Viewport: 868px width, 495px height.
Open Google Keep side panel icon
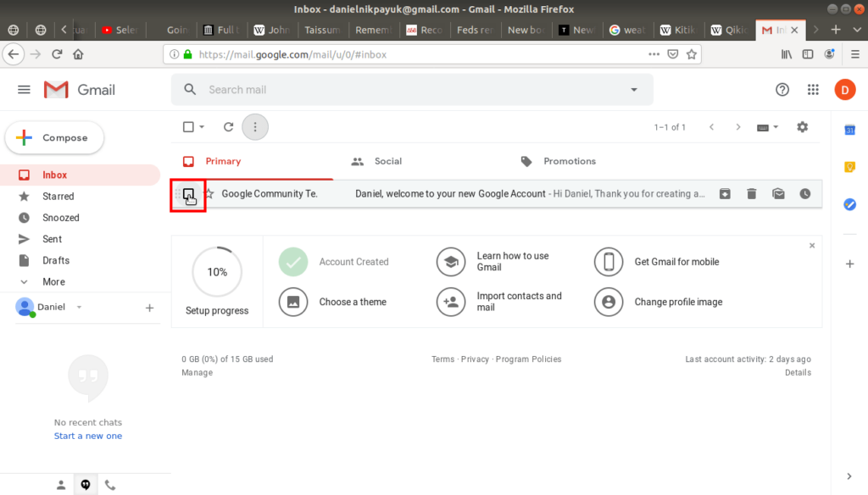tap(849, 167)
